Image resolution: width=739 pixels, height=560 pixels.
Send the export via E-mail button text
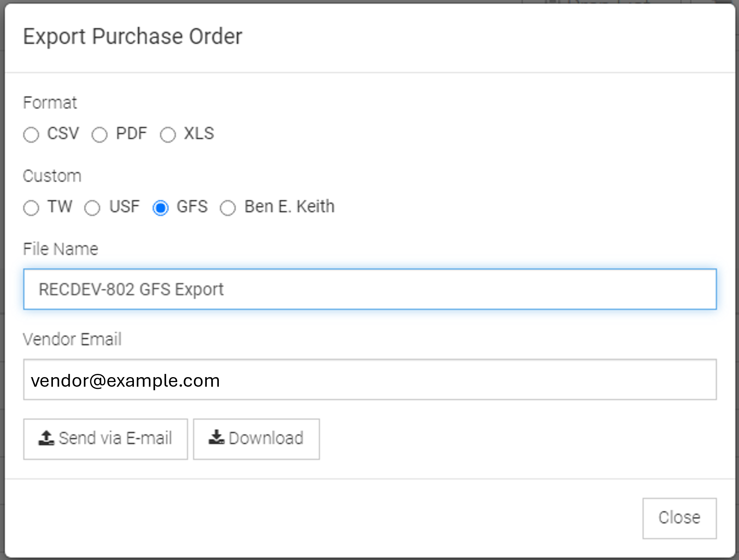pyautogui.click(x=115, y=438)
